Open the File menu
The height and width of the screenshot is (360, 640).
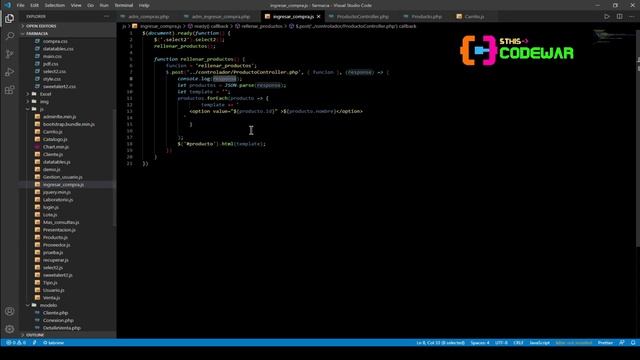pos(20,5)
